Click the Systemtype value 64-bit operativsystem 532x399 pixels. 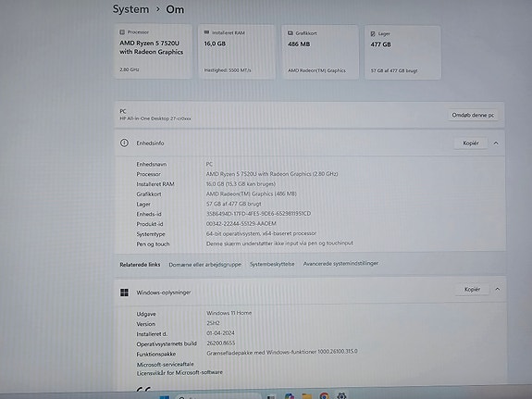tap(261, 233)
